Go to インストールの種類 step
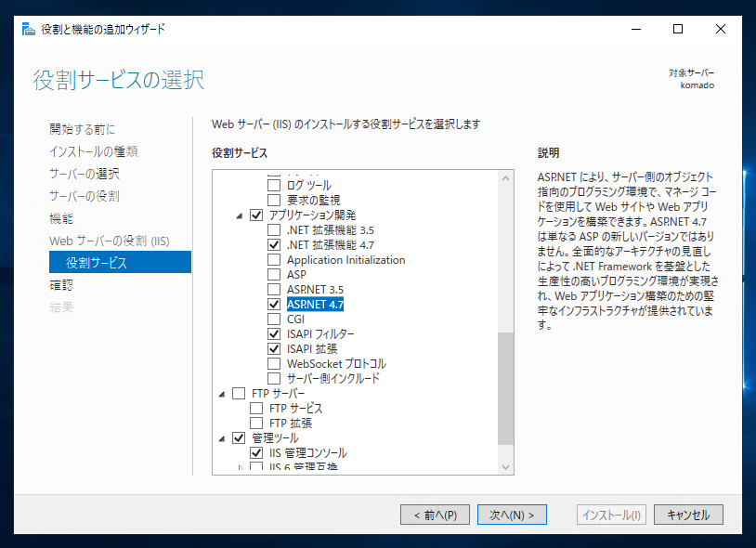Viewport: 756px width, 548px height. pyautogui.click(x=94, y=151)
